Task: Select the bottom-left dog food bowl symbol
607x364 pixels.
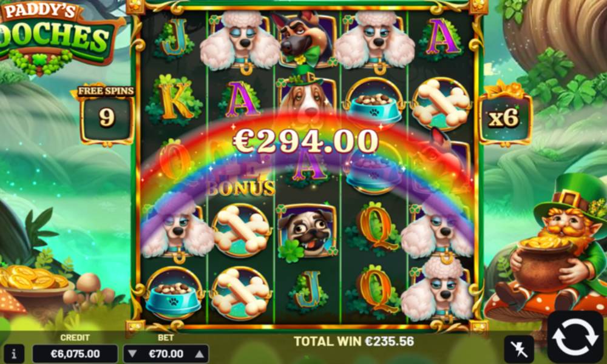Action: pos(174,292)
